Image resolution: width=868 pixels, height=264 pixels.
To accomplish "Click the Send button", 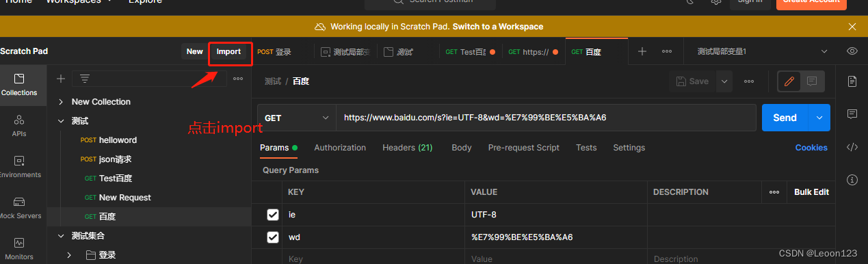I will [x=785, y=118].
